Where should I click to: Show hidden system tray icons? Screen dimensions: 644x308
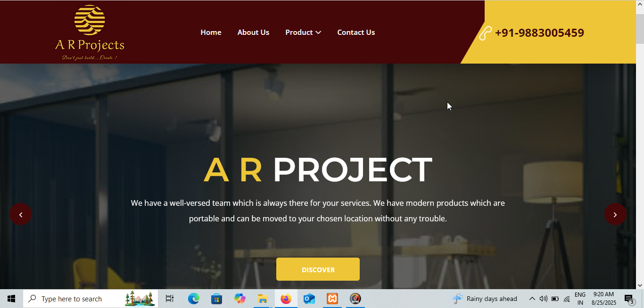[532, 299]
